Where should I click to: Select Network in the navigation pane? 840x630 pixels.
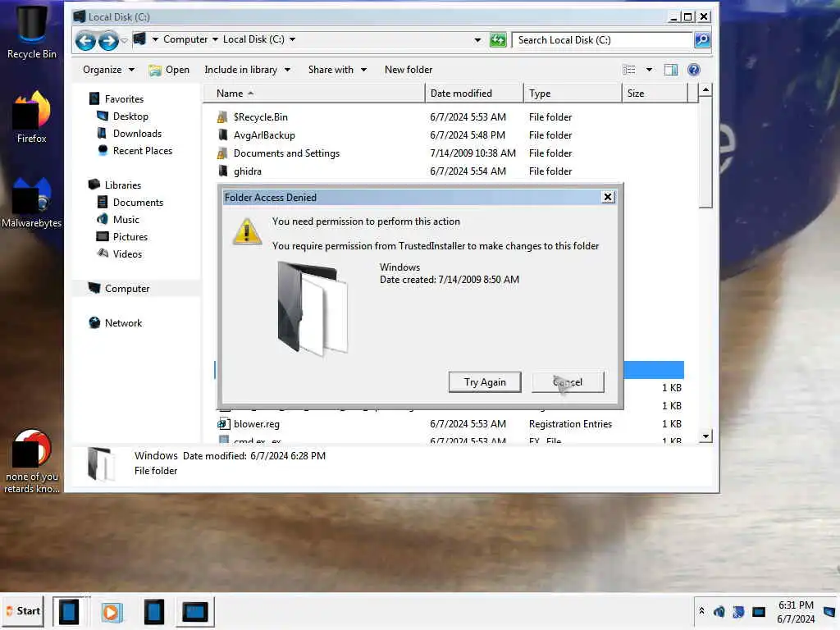[123, 322]
